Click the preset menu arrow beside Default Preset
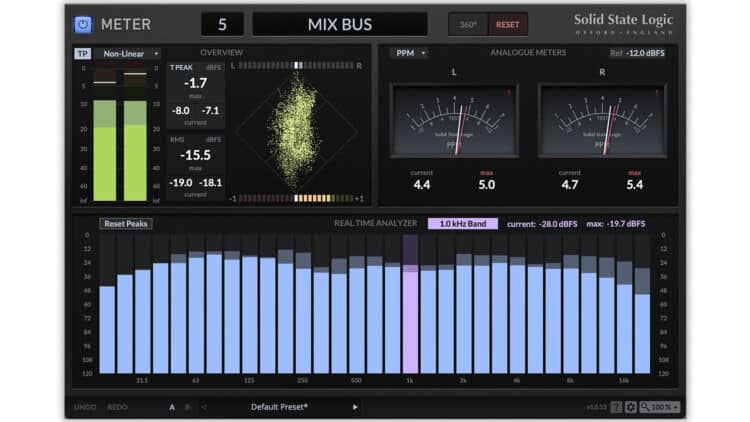 [x=355, y=407]
